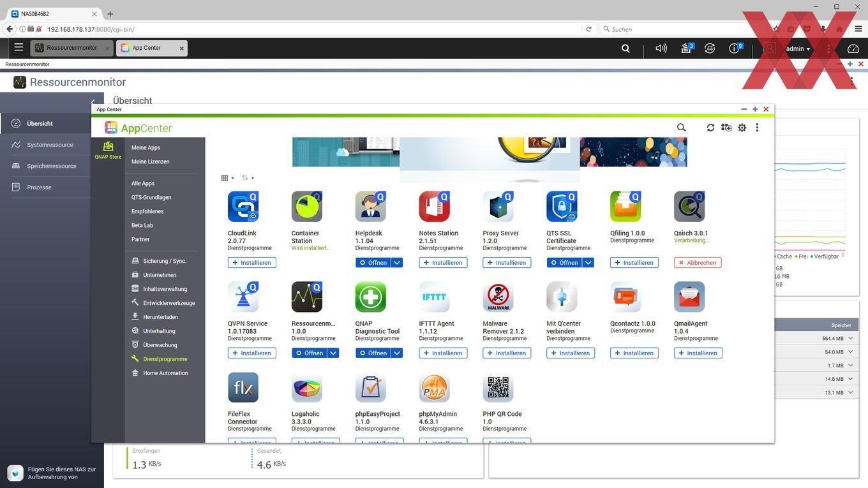Click the Helpdesk app icon

tap(371, 207)
